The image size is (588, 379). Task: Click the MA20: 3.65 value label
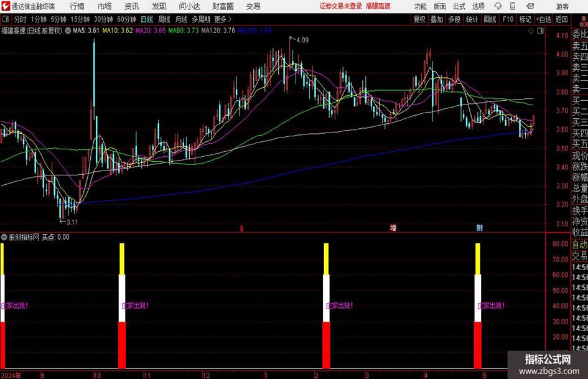151,30
